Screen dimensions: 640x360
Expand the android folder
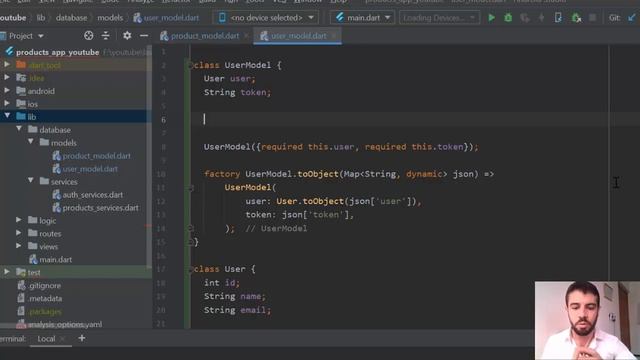7,91
